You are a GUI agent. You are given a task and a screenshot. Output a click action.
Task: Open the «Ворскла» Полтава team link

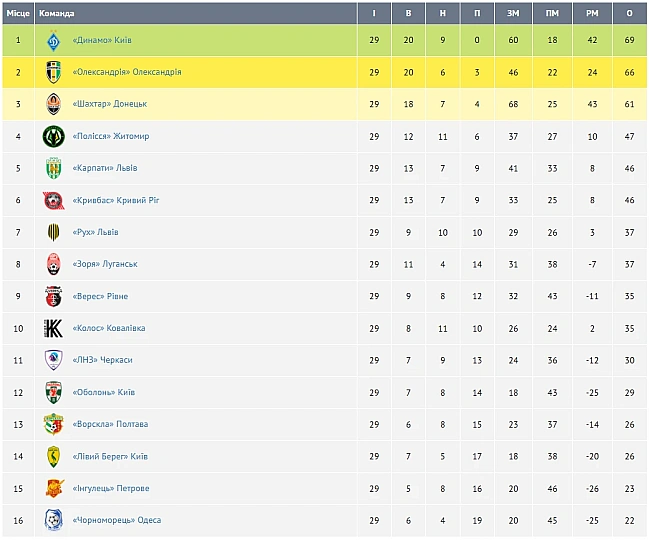(109, 424)
